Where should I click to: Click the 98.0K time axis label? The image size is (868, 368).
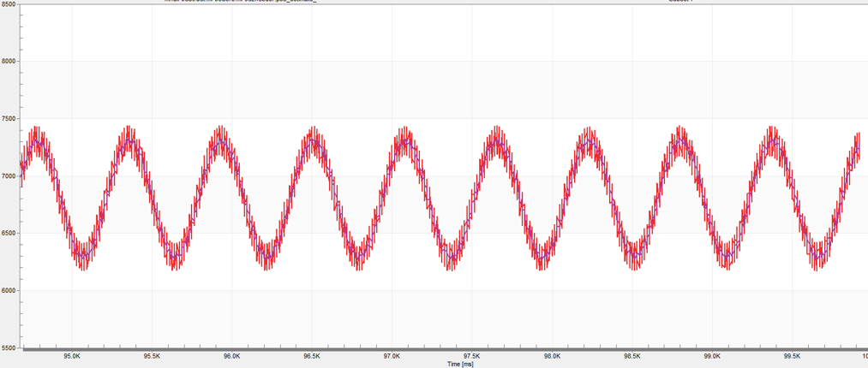point(552,356)
